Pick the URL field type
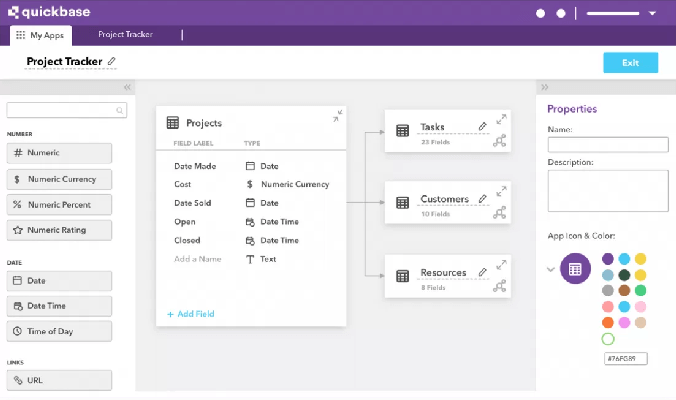Viewport: 676px width, 400px height. tap(59, 381)
